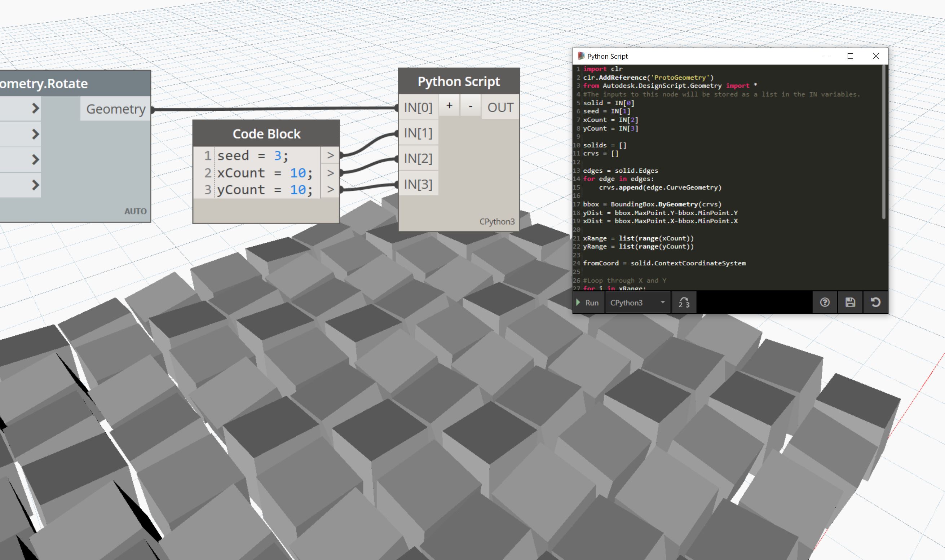This screenshot has height=560, width=945.
Task: Click 'crvs.append(edge.CurveGeometry)' line
Action: point(660,188)
